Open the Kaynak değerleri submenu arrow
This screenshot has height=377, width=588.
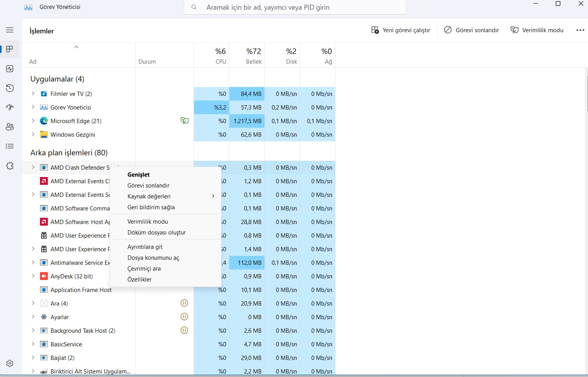click(213, 196)
